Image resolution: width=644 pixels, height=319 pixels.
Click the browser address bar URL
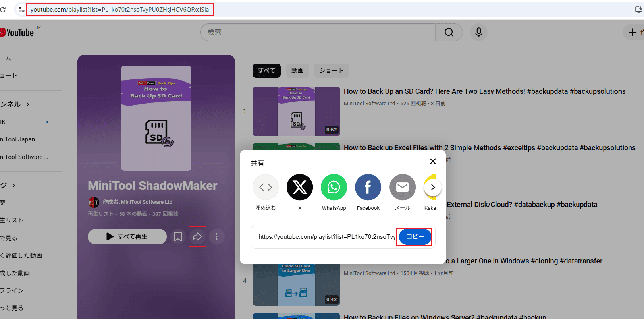(x=120, y=10)
